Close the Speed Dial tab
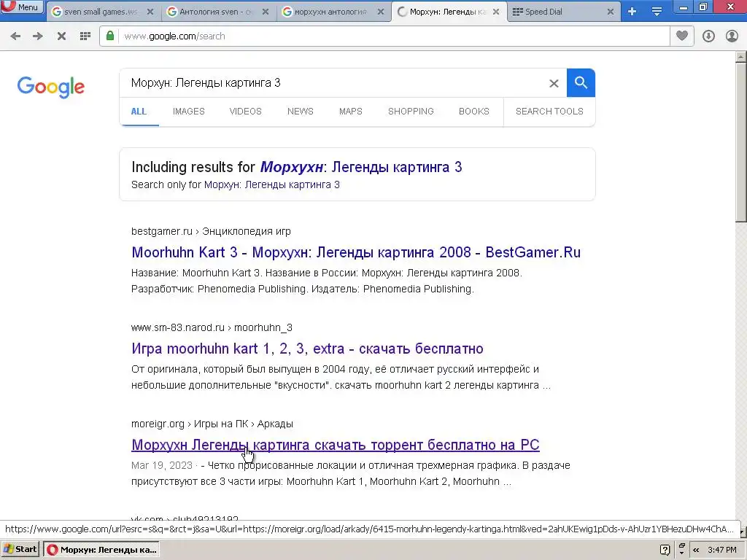 611,12
